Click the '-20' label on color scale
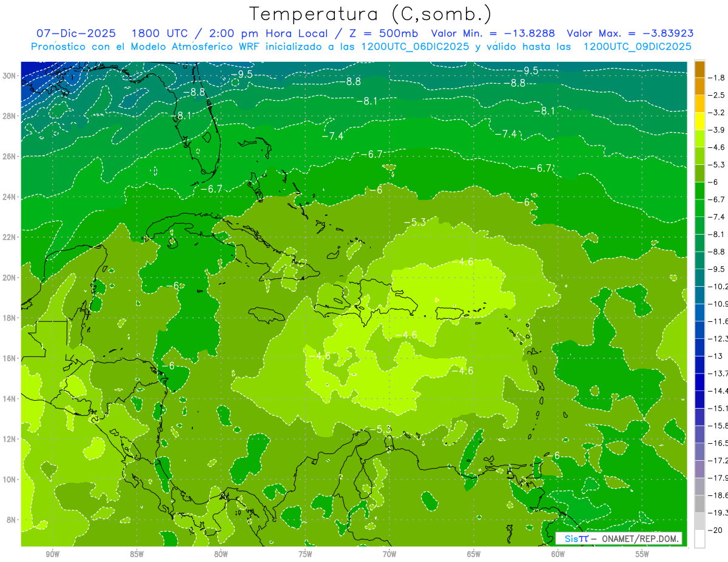Image resolution: width=728 pixels, height=562 pixels. (716, 530)
